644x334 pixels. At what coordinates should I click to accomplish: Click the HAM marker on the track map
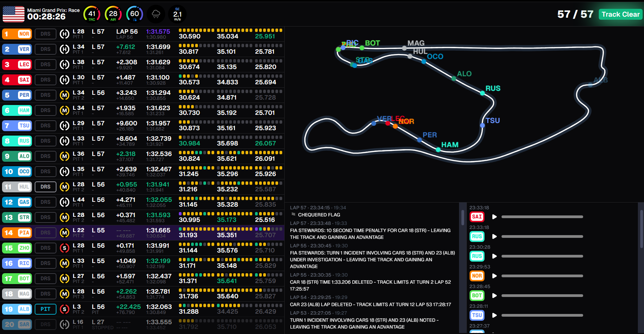pos(438,150)
